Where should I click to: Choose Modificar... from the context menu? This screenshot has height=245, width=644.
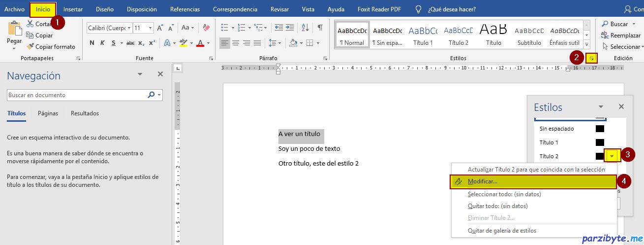click(482, 181)
